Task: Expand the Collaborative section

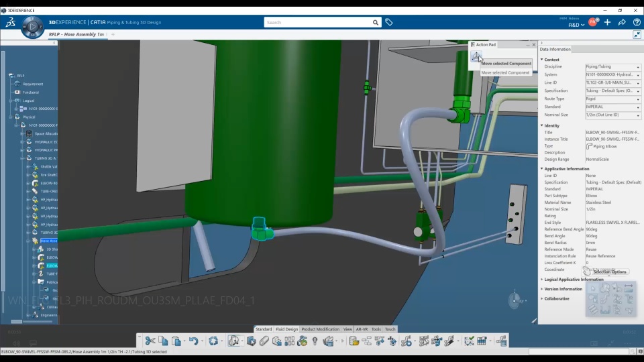Action: (x=542, y=299)
